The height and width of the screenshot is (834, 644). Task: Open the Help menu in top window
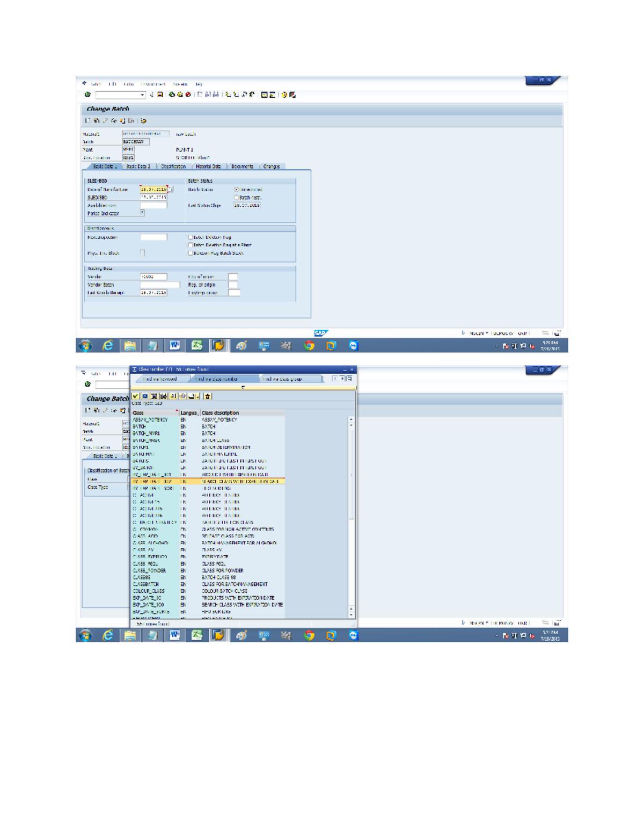coord(199,84)
